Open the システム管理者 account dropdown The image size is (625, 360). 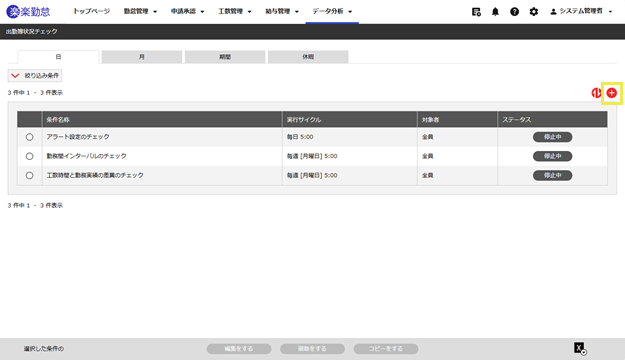tap(581, 12)
